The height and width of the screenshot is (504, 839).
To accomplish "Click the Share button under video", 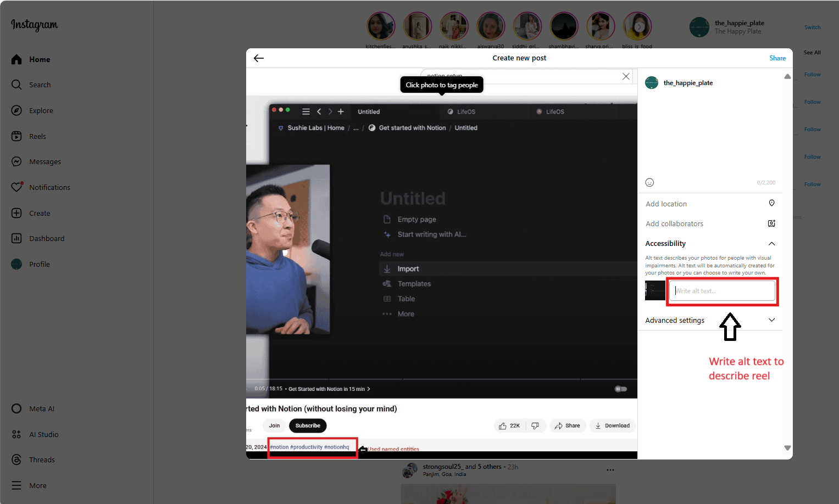I will coord(568,425).
